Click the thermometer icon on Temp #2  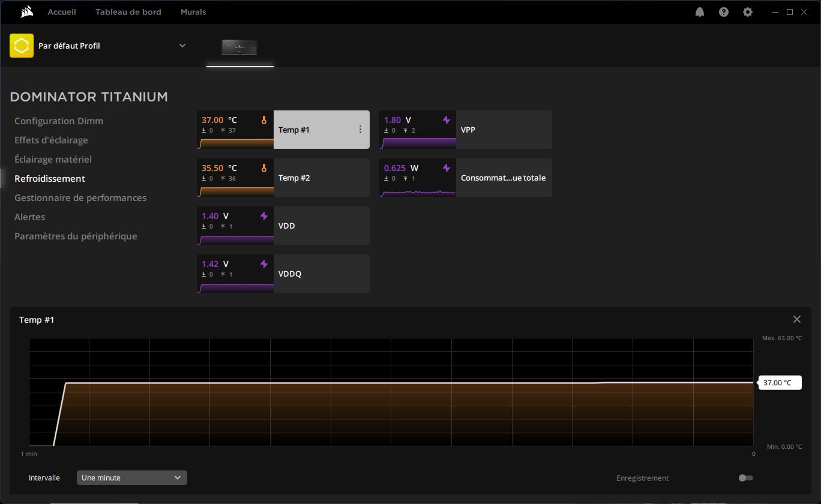pyautogui.click(x=263, y=168)
